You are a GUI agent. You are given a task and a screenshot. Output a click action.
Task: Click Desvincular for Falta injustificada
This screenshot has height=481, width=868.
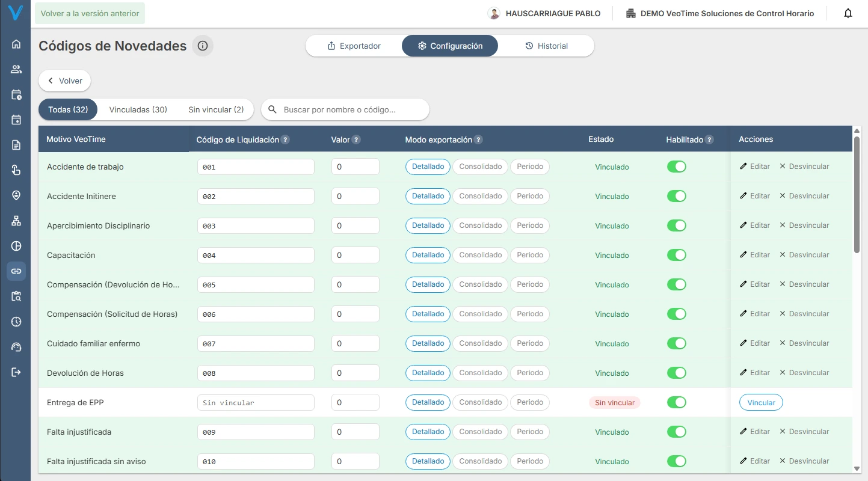(x=804, y=432)
